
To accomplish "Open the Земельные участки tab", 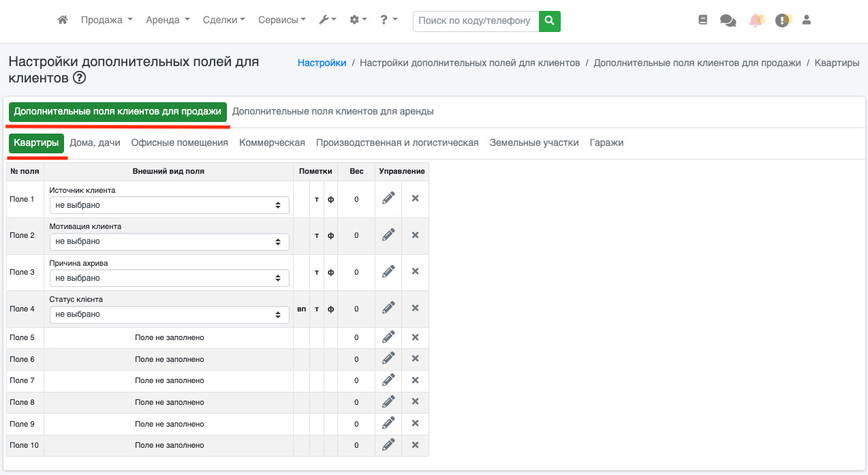I will pos(533,142).
